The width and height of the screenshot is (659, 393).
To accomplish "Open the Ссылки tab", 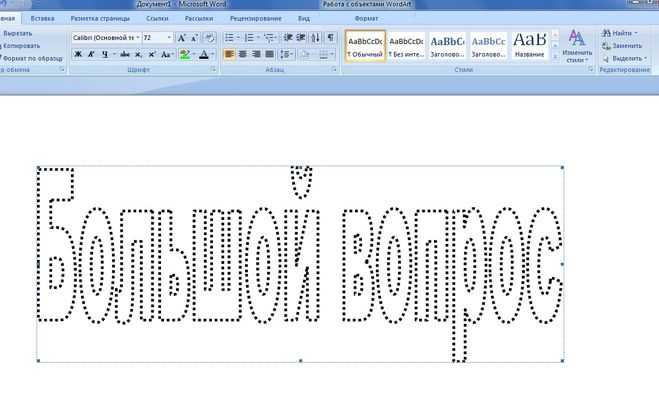I will tap(157, 18).
